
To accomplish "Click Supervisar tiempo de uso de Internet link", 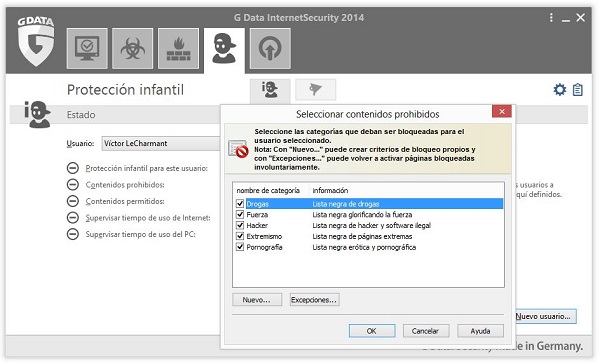I will [148, 218].
